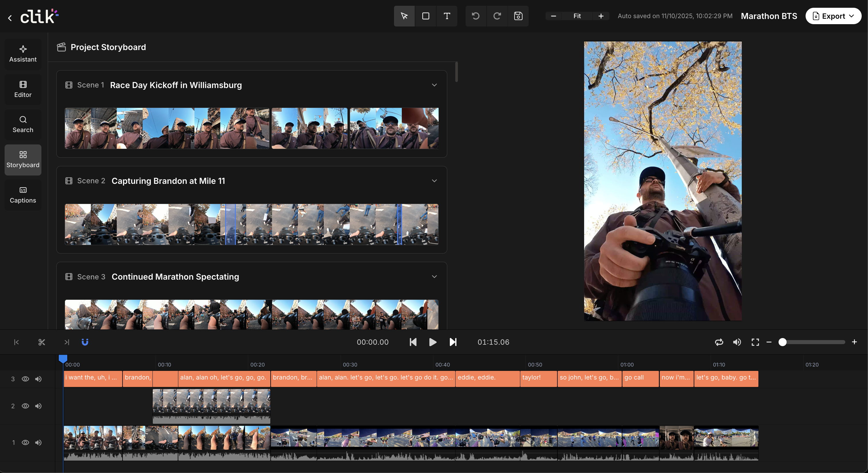Enable snapping with the magnet icon
The width and height of the screenshot is (868, 473).
click(x=85, y=342)
